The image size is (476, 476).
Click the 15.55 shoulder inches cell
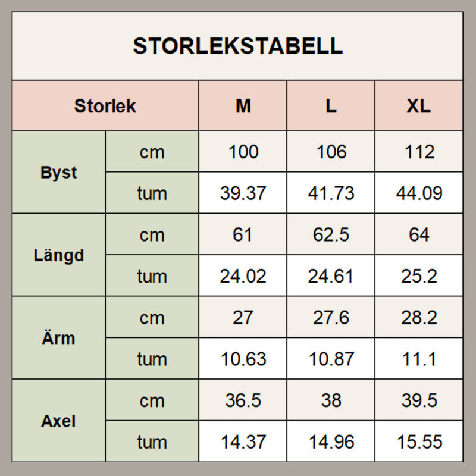(419, 442)
